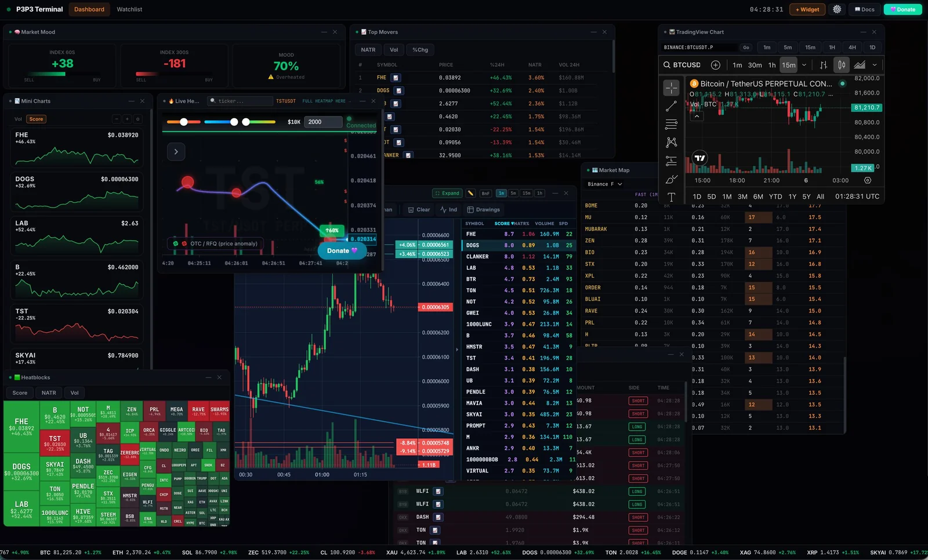The image size is (928, 560).
Task: Open the long position forecasting tool
Action: coord(671,161)
